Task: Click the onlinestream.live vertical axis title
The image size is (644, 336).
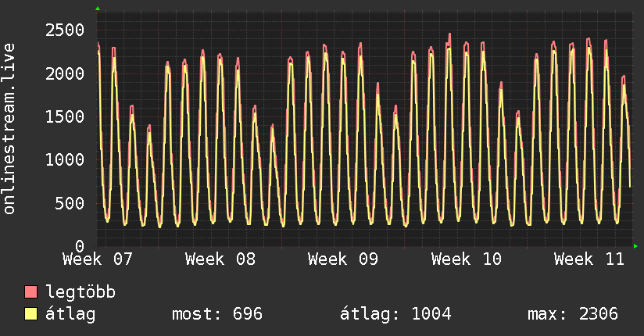Action: click(x=9, y=129)
